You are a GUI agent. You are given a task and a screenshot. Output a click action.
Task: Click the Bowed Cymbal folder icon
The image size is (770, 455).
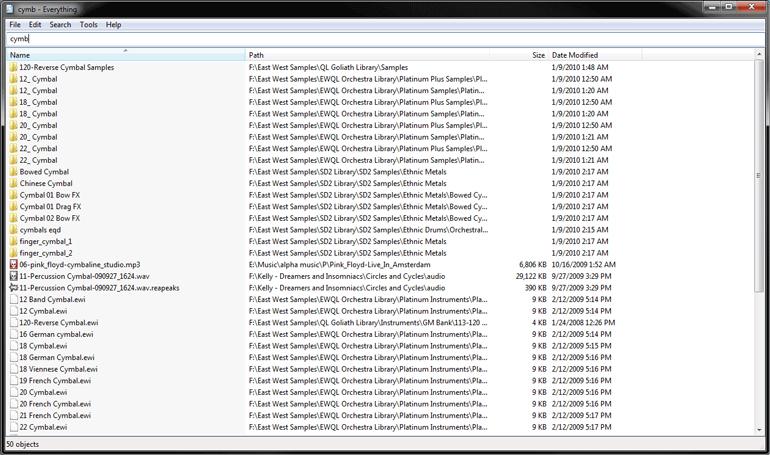(x=14, y=172)
